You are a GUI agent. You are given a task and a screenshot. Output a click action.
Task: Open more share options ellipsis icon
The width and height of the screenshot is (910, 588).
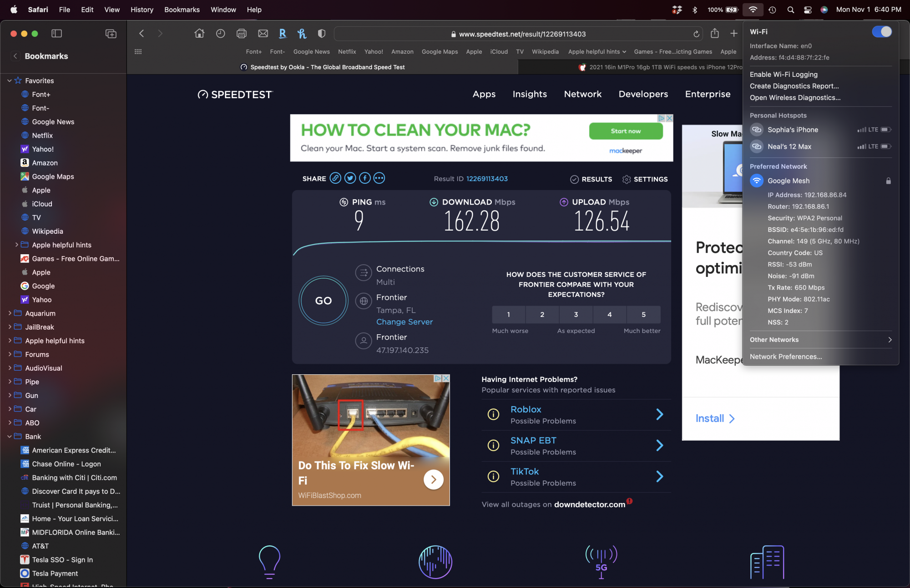(x=379, y=178)
